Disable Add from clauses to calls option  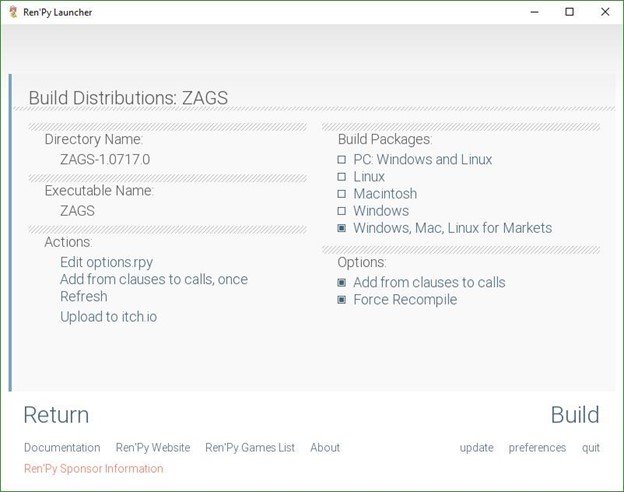[421, 283]
